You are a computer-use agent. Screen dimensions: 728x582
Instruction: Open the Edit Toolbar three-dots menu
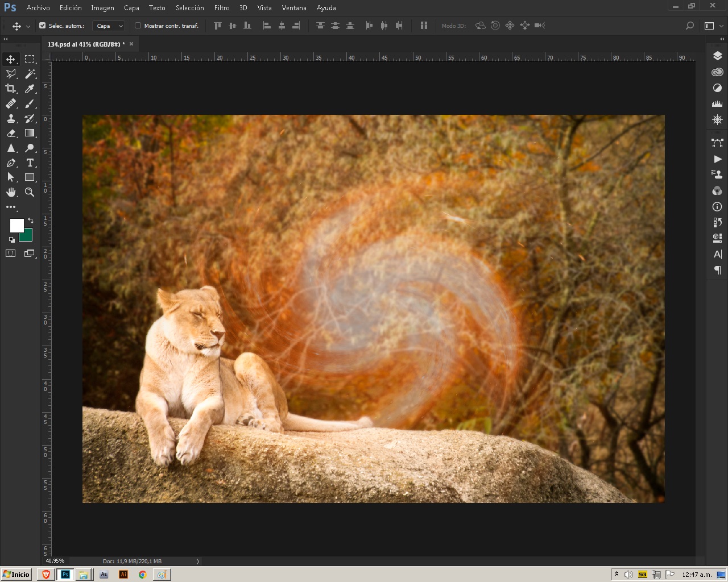pyautogui.click(x=11, y=207)
